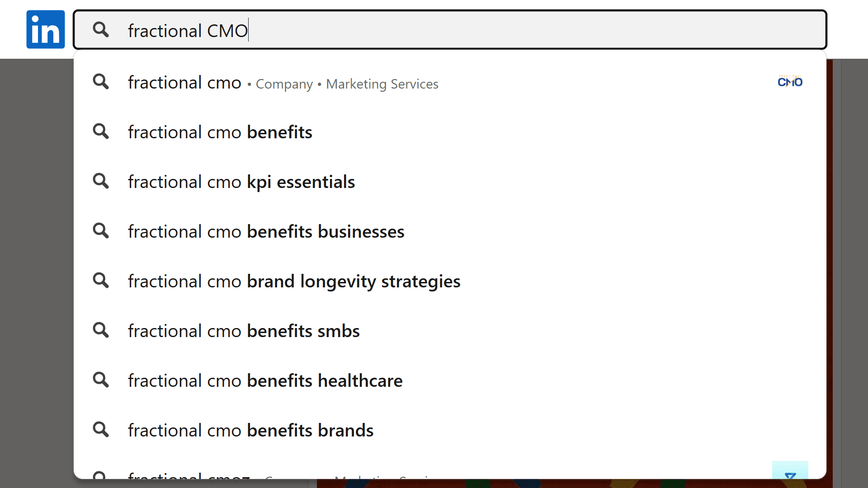
Task: Click the search icon beside 'fractional cmo benefits healthcare'
Action: tap(101, 380)
